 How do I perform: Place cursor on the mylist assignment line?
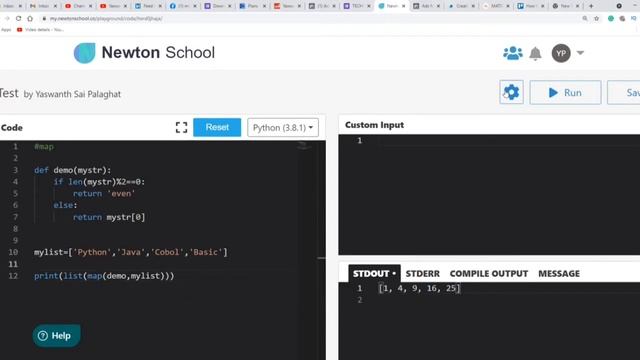pos(131,252)
